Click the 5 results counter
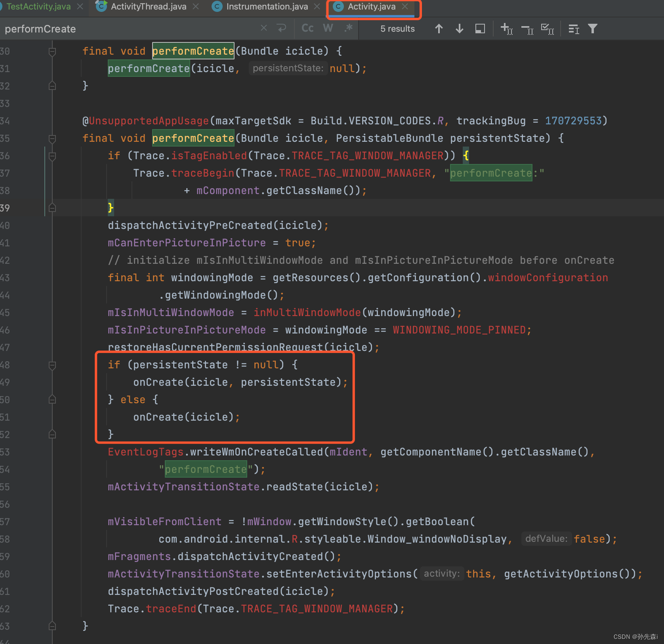664x644 pixels. click(397, 29)
